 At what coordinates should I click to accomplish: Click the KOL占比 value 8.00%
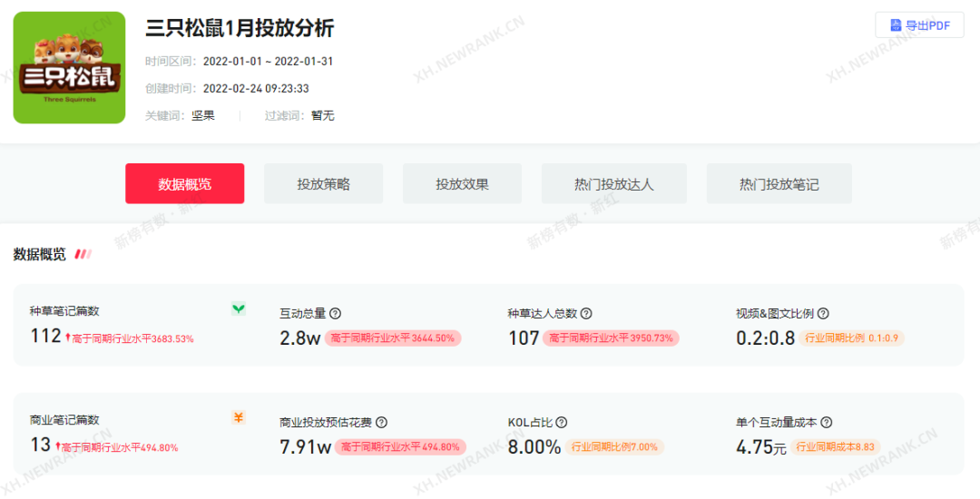coord(534,446)
